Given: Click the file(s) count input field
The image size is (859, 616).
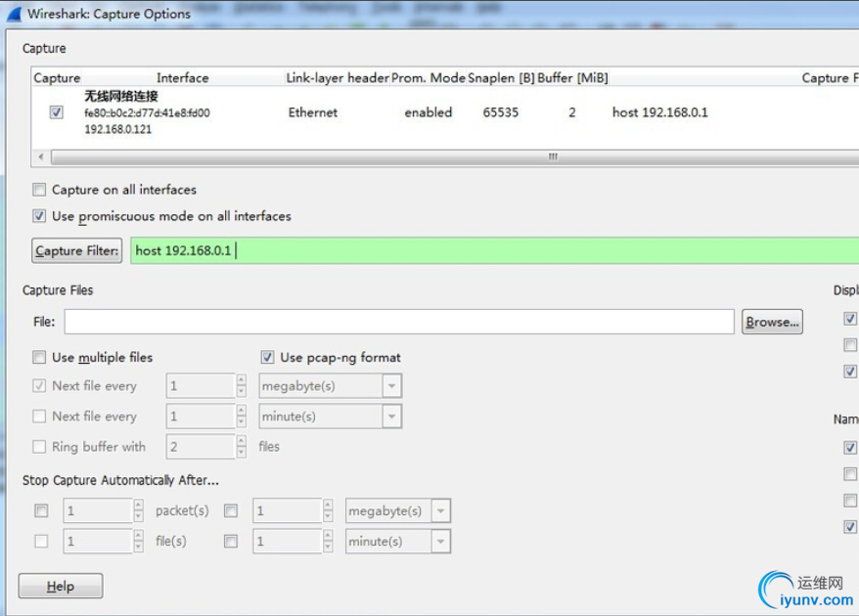Looking at the screenshot, I should point(98,542).
